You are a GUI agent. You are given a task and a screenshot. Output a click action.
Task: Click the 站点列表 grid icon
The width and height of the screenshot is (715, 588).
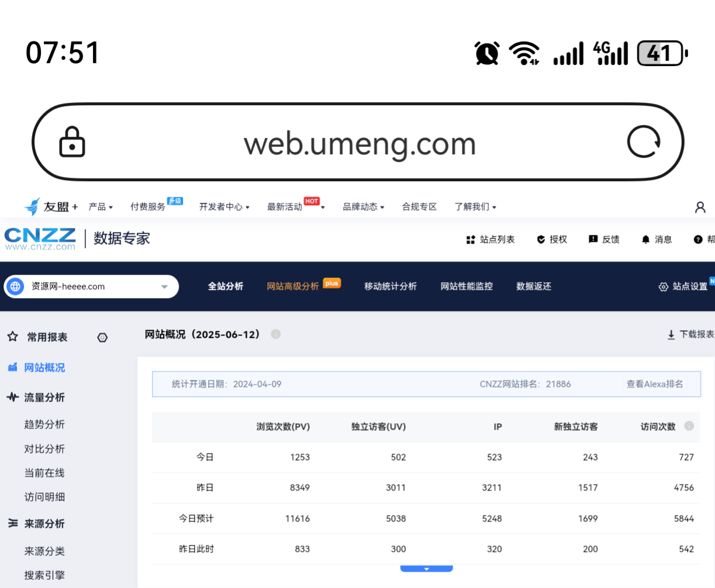(471, 240)
